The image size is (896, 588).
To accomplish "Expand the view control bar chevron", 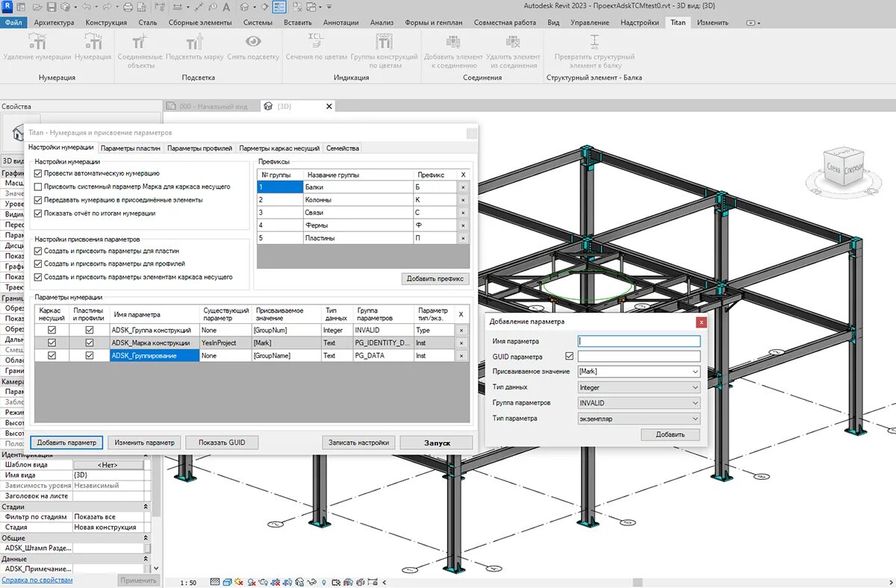I will pyautogui.click(x=384, y=582).
